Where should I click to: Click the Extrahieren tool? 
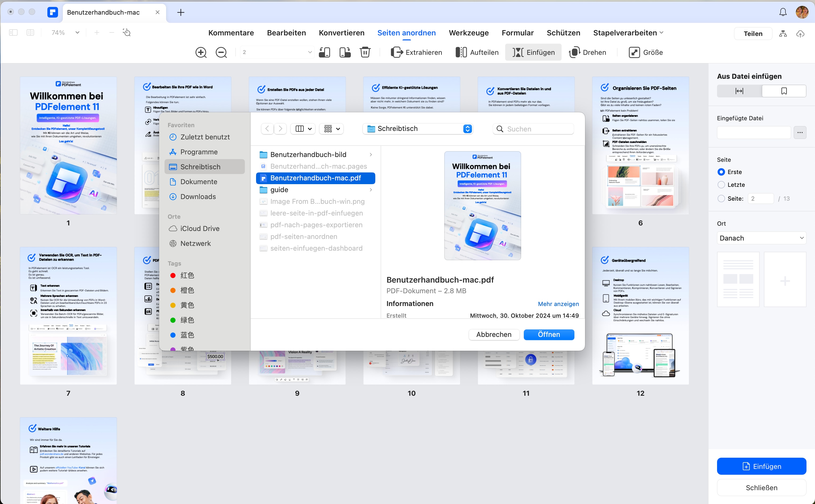click(416, 52)
